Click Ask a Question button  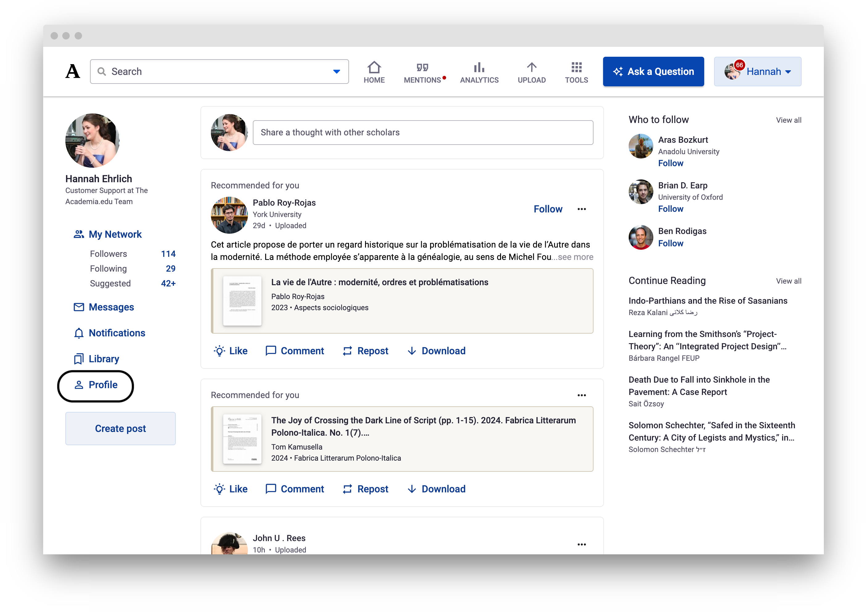pos(653,71)
